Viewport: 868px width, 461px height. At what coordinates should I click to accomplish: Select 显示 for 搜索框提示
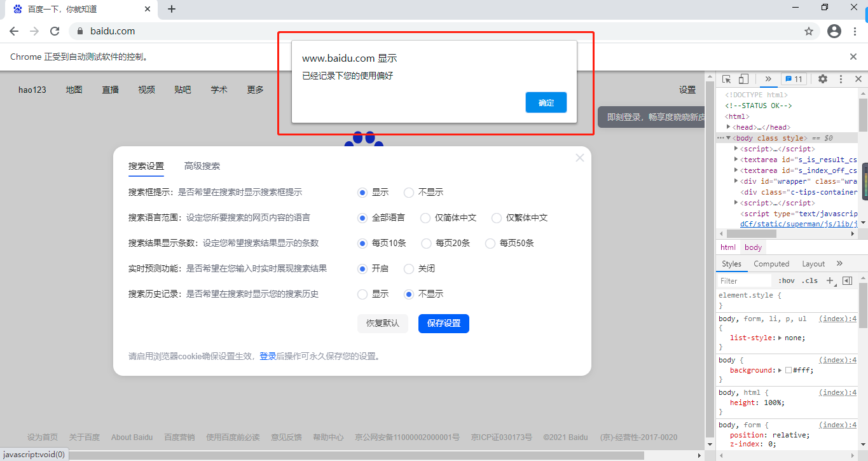coord(362,192)
